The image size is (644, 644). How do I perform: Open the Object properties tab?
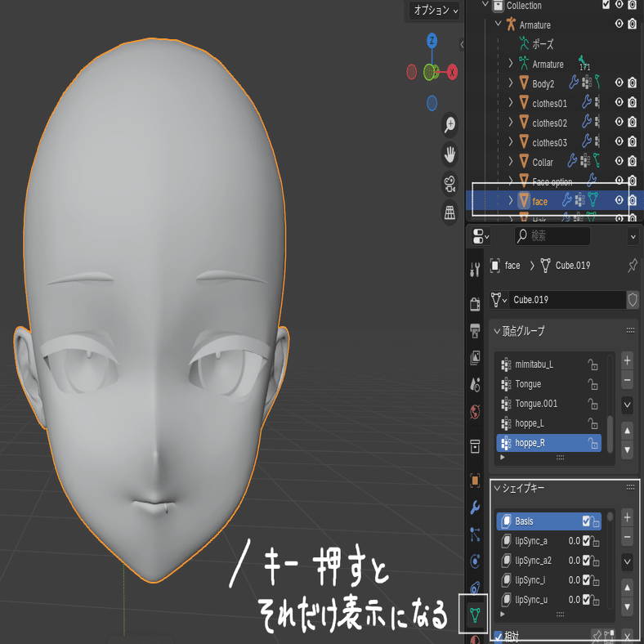475,481
